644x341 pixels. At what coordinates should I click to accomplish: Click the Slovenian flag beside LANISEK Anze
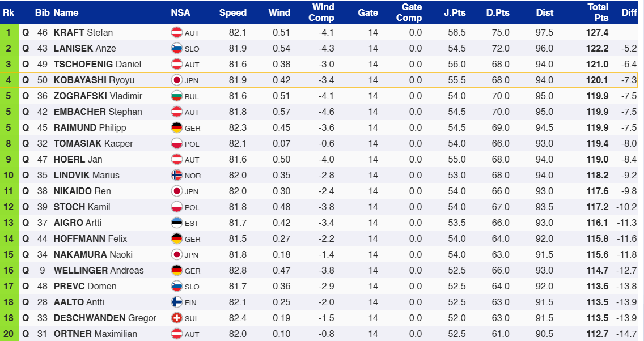pyautogui.click(x=176, y=49)
